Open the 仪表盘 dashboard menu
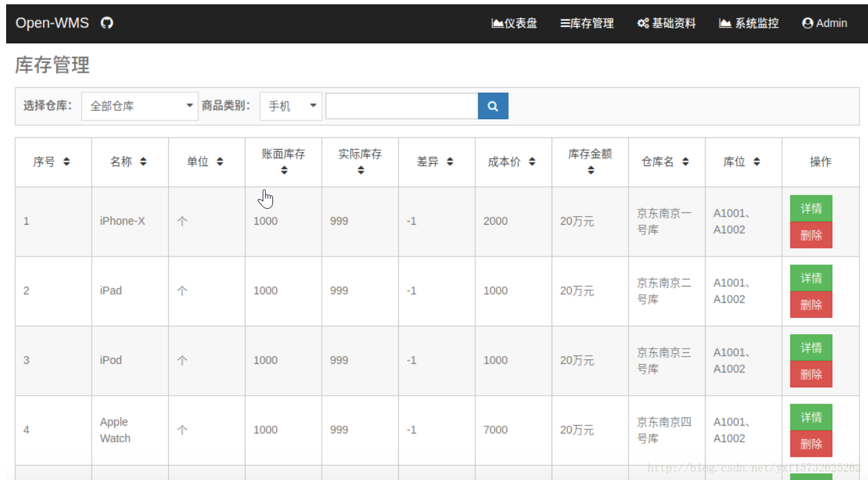The image size is (868, 480). pyautogui.click(x=514, y=23)
